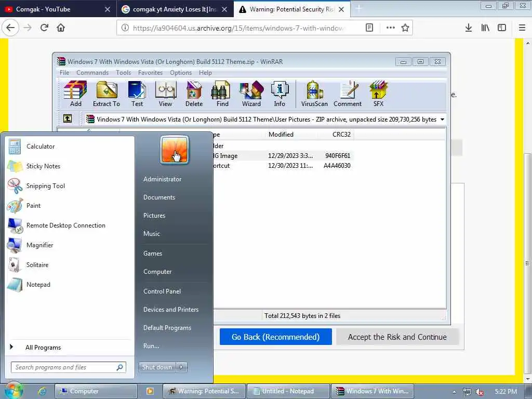Click the Comment icon in WinRAR

click(348, 94)
